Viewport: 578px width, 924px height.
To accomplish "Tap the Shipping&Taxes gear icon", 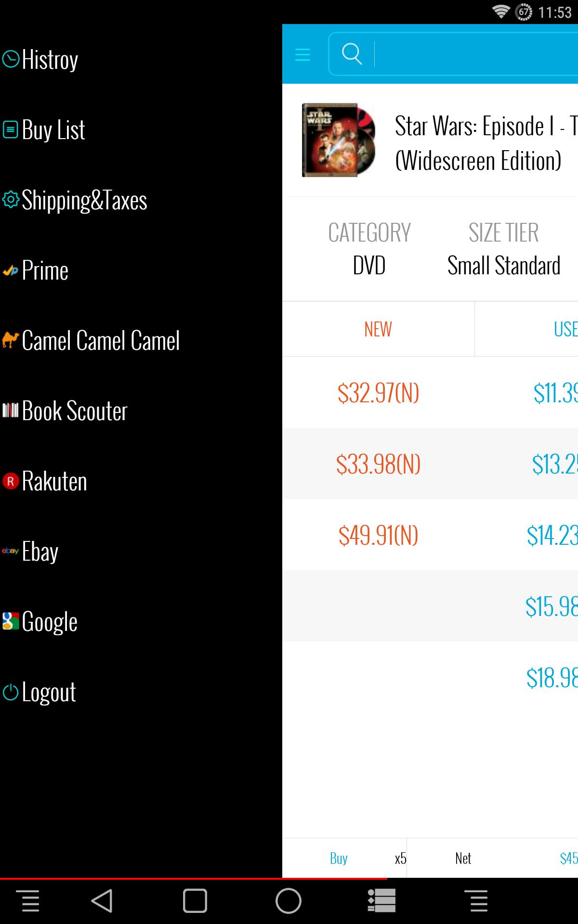I will [11, 200].
